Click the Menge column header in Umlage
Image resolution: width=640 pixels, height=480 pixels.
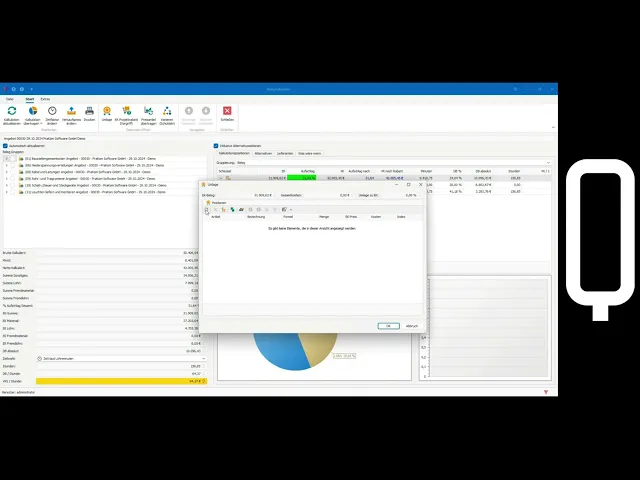[x=324, y=217]
